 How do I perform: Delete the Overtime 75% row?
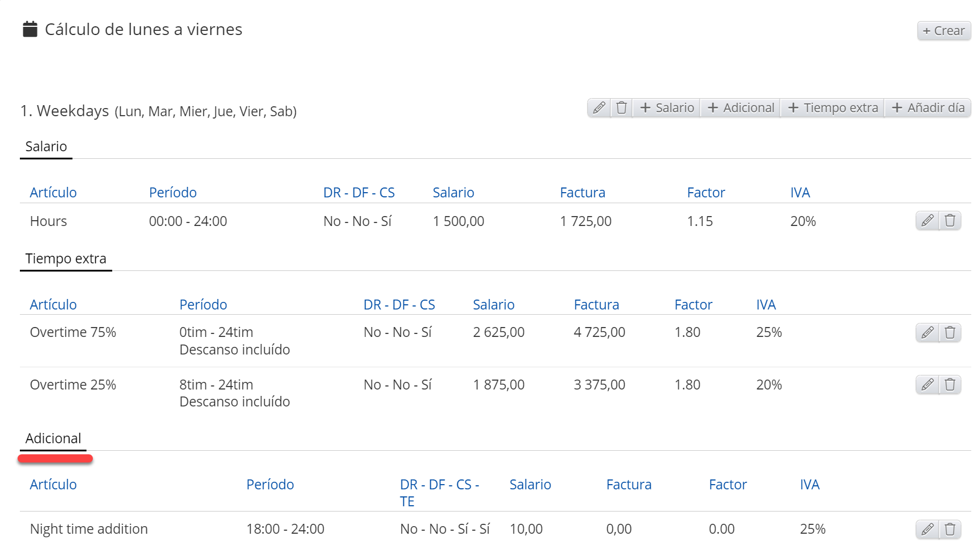tap(950, 333)
